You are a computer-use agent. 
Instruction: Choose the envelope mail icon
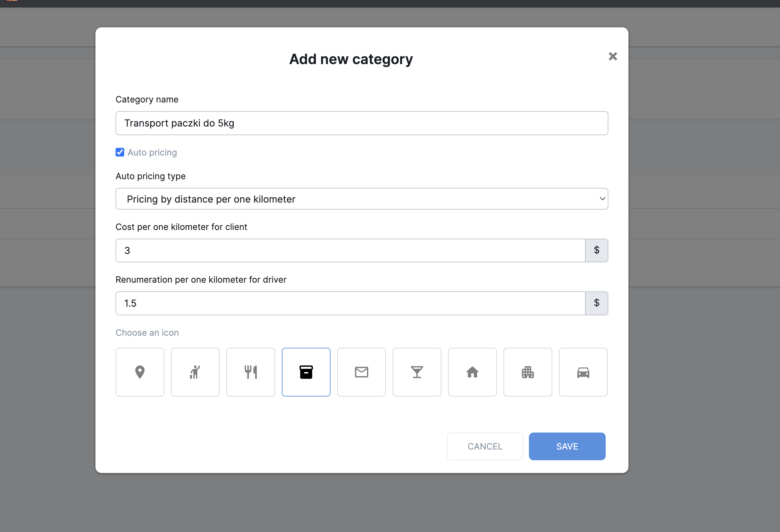point(361,372)
